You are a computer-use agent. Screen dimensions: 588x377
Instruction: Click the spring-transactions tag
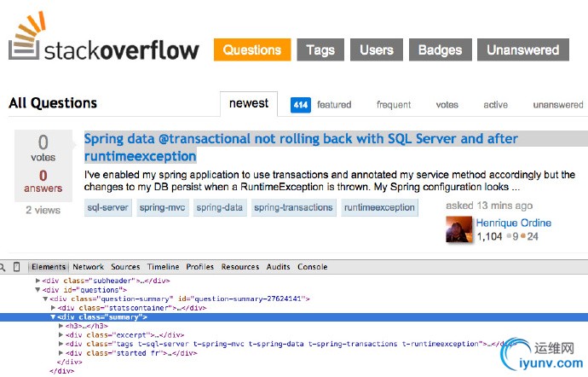click(x=294, y=207)
